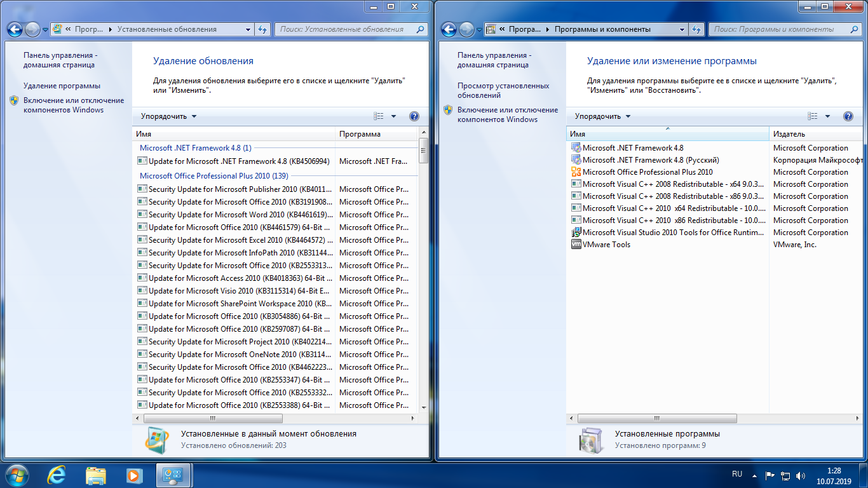Screen dimensions: 868x488
Task: Sort by Издатель column header
Action: click(816, 134)
